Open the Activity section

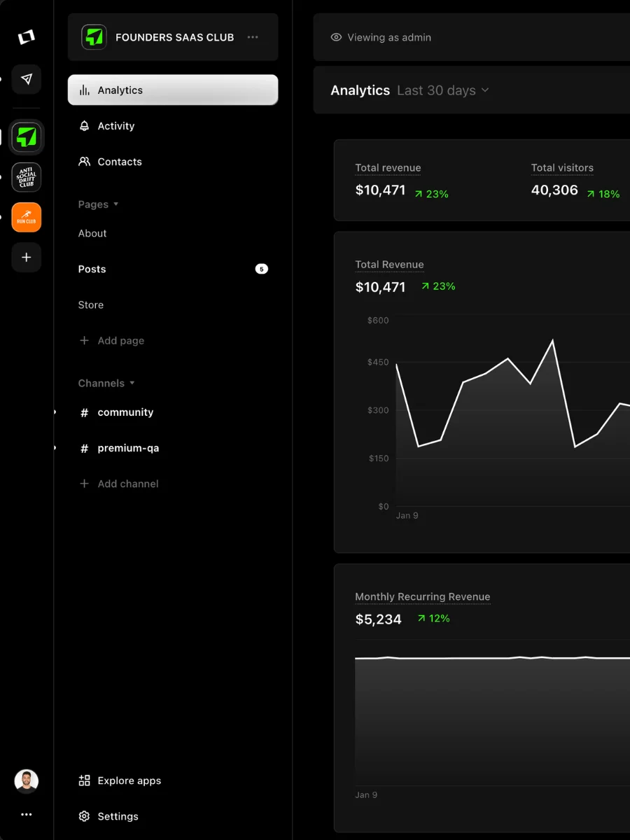115,126
